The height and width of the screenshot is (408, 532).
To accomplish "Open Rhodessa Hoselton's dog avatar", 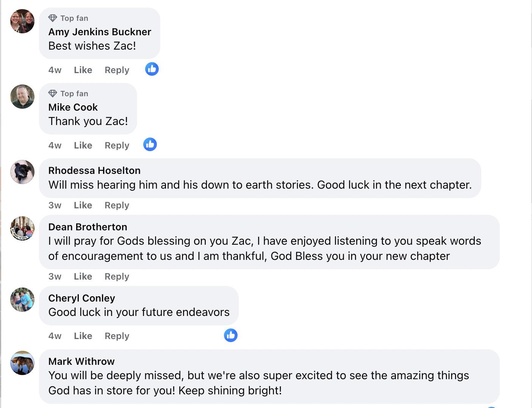I will (22, 172).
